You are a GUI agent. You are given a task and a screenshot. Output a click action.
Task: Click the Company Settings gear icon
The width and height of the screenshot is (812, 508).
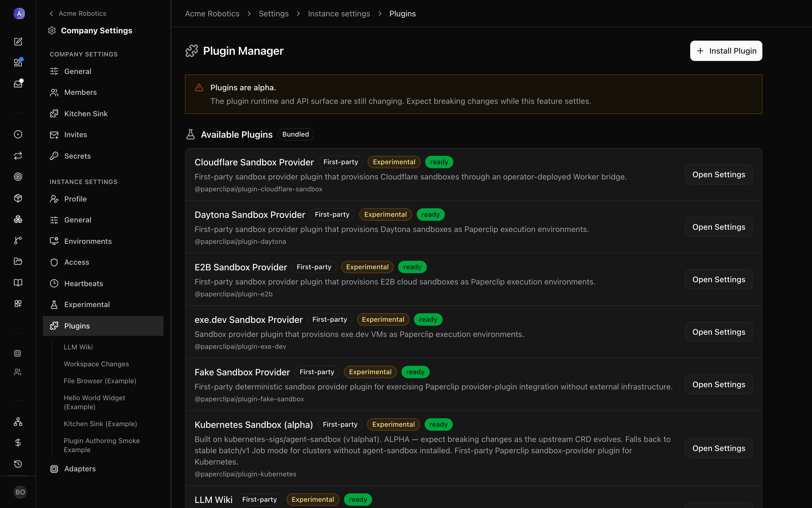52,30
